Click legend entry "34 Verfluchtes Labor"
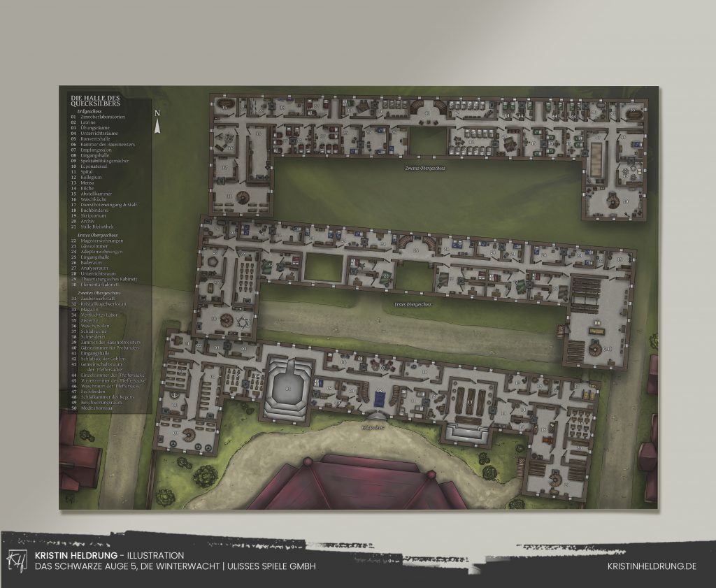This screenshot has width=716, height=588. (94, 315)
